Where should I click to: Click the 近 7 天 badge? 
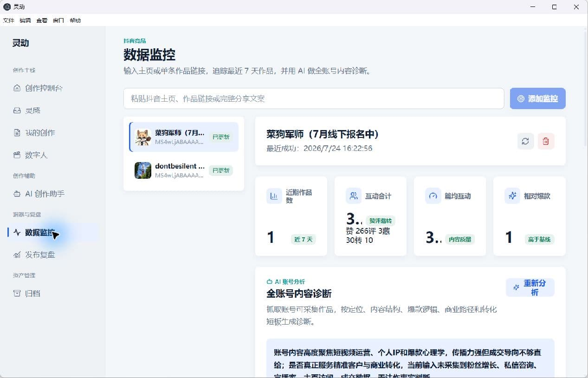click(x=304, y=240)
